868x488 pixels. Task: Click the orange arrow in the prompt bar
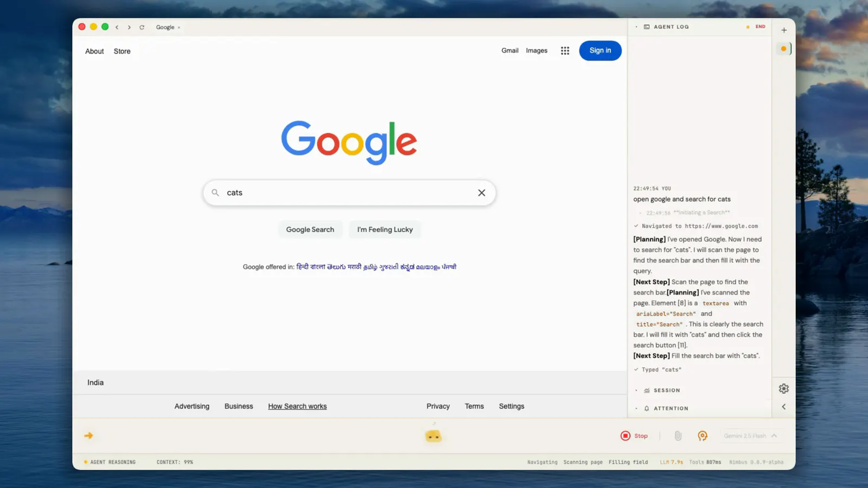click(x=88, y=435)
